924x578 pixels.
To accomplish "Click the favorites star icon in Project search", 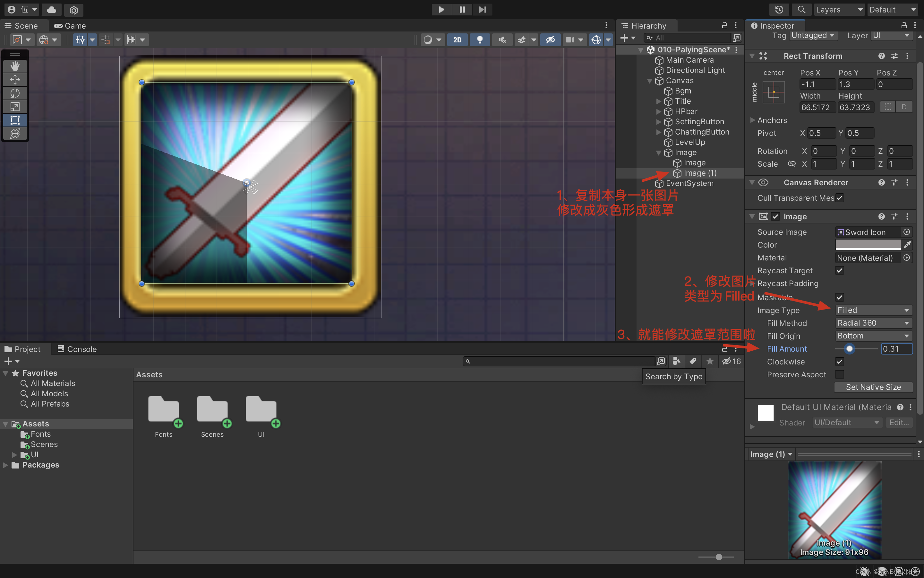I will (x=710, y=361).
